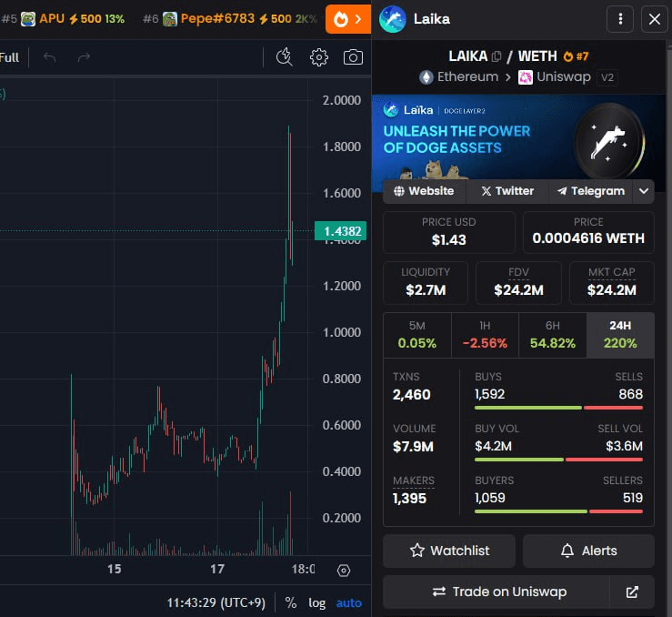Click the PRICE USD $1.43 box
Image resolution: width=672 pixels, height=617 pixels.
tap(448, 232)
